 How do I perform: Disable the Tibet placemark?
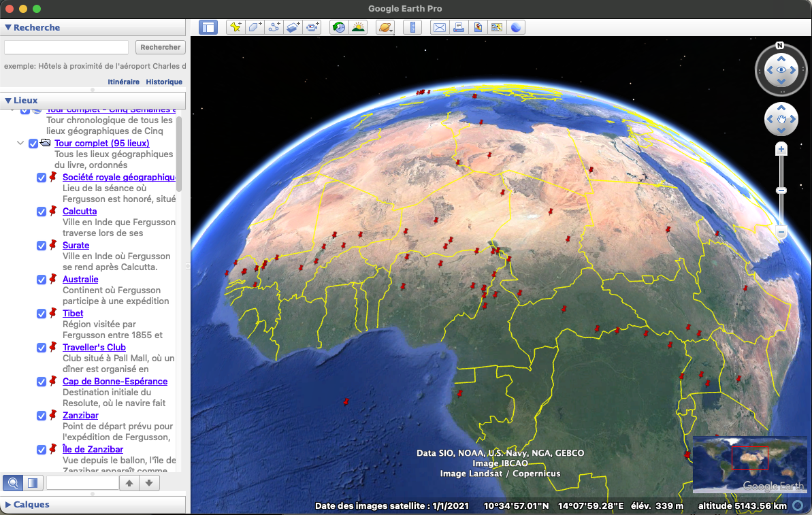(42, 313)
